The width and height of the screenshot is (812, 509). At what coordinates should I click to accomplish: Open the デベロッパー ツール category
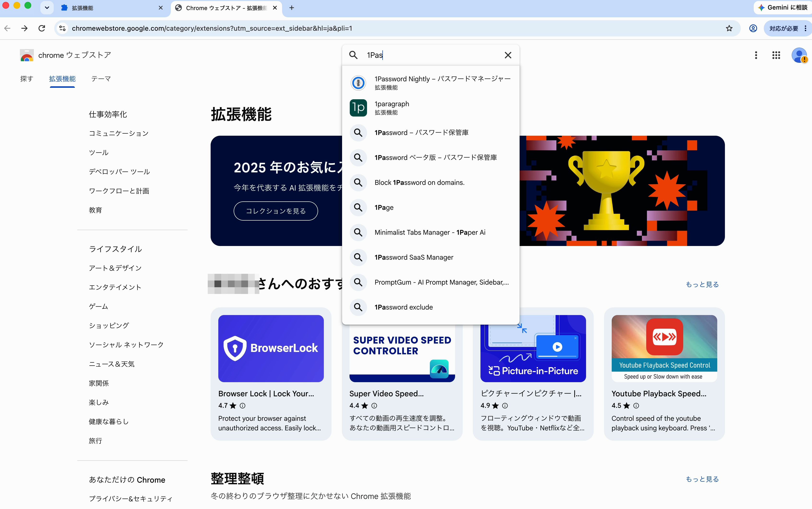click(x=119, y=172)
